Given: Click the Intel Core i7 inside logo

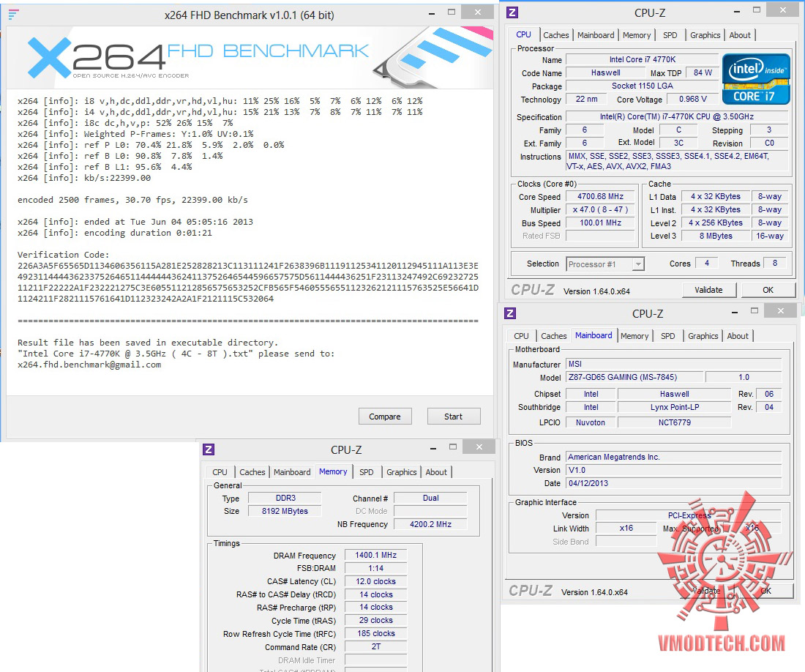Looking at the screenshot, I should [756, 79].
